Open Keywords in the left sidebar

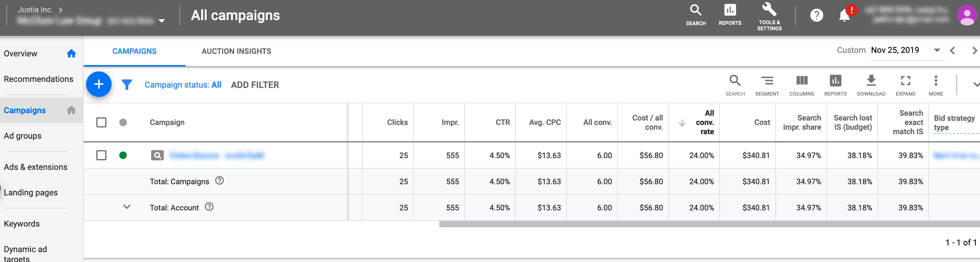(x=22, y=224)
